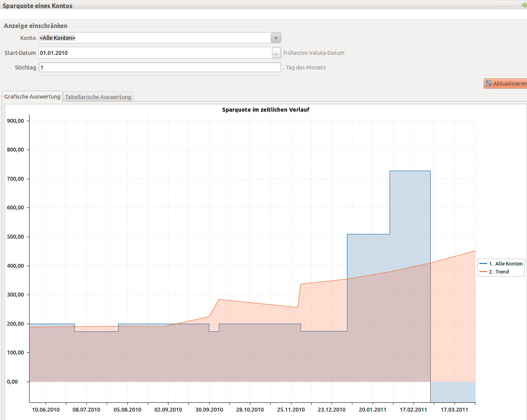Click the refresh icon on Aktualisieren button
The width and height of the screenshot is (527, 420).
coord(488,83)
